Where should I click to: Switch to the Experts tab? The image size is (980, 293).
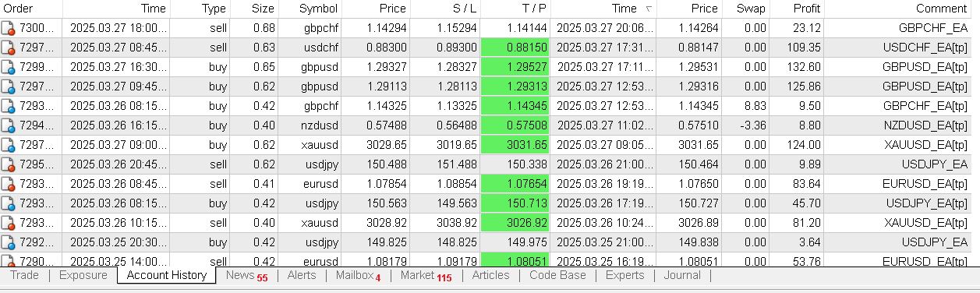[624, 275]
